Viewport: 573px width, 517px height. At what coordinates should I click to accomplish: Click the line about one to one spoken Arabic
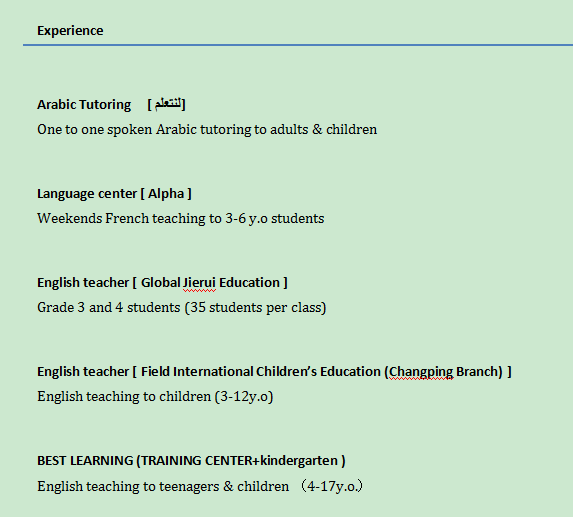(207, 129)
